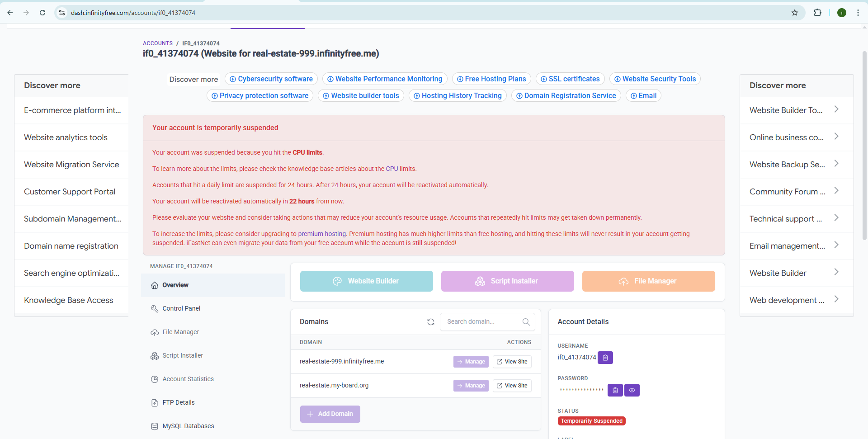This screenshot has height=439, width=868.
Task: Click the copy username icon
Action: (x=605, y=358)
